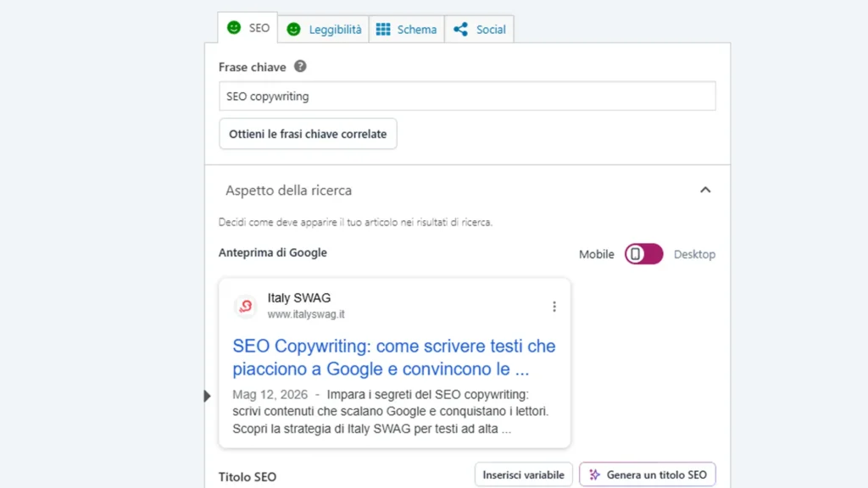
Task: Open the Schema tab
Action: 406,30
